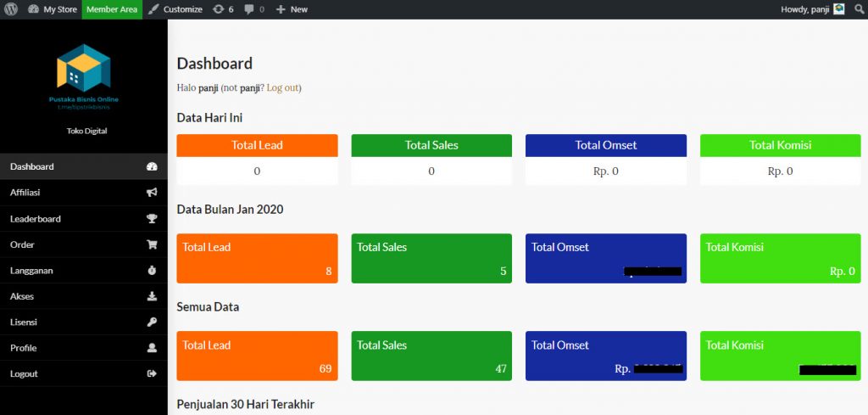868x415 pixels.
Task: Open Akses in the sidebar
Action: [84, 296]
